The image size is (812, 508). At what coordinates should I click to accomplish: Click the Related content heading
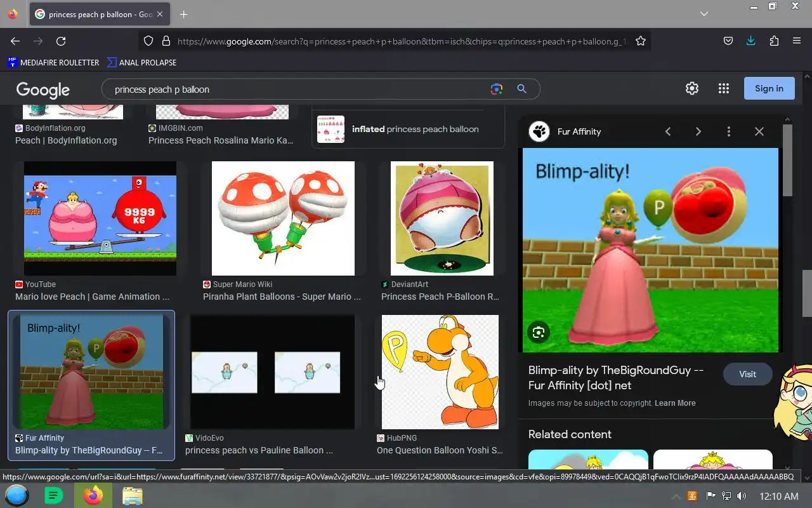pyautogui.click(x=570, y=434)
